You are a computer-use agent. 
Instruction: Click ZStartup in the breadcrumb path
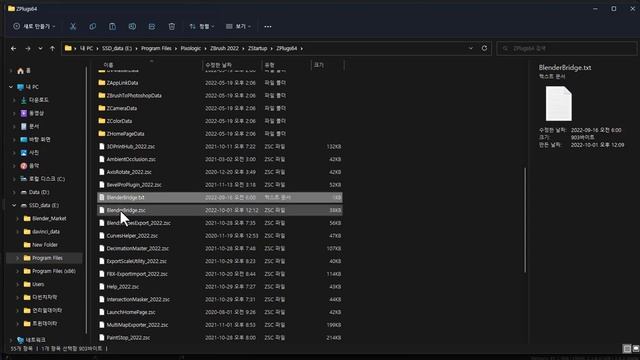[x=257, y=48]
